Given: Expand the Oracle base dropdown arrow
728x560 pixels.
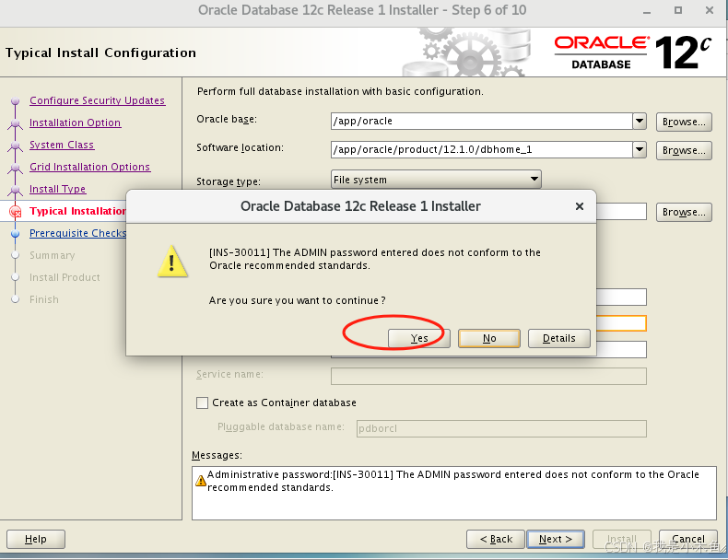Looking at the screenshot, I should tap(640, 121).
